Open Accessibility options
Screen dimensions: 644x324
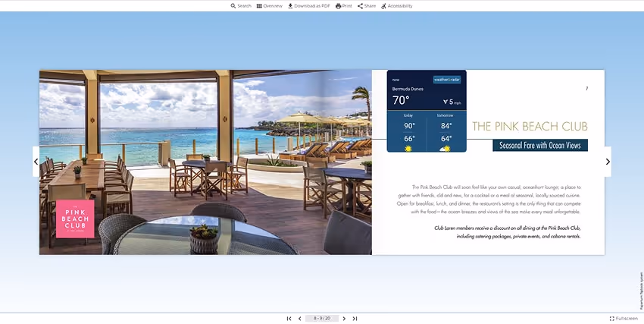click(397, 6)
